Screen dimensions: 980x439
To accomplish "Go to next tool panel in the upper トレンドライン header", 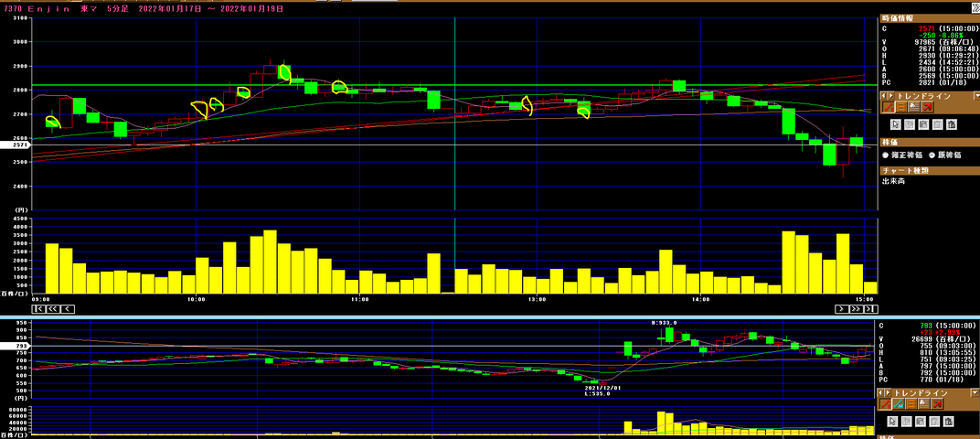I will pos(891,96).
